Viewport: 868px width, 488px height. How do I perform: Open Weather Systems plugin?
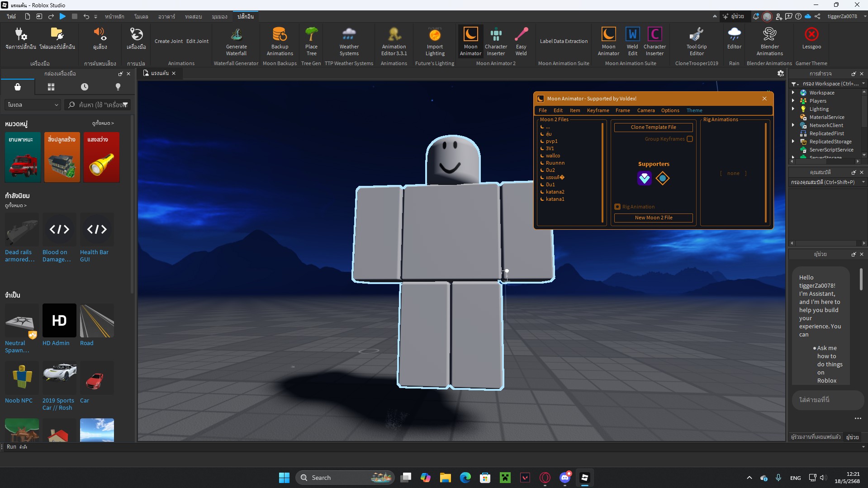[349, 41]
